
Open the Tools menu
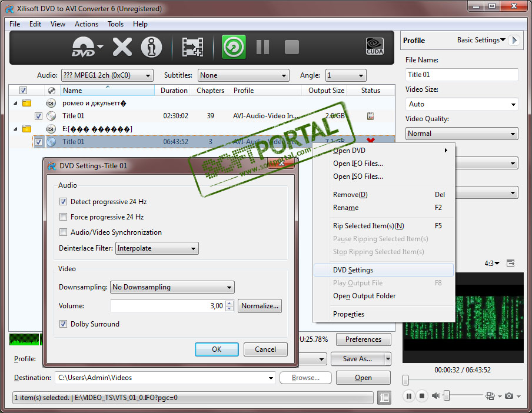point(116,24)
